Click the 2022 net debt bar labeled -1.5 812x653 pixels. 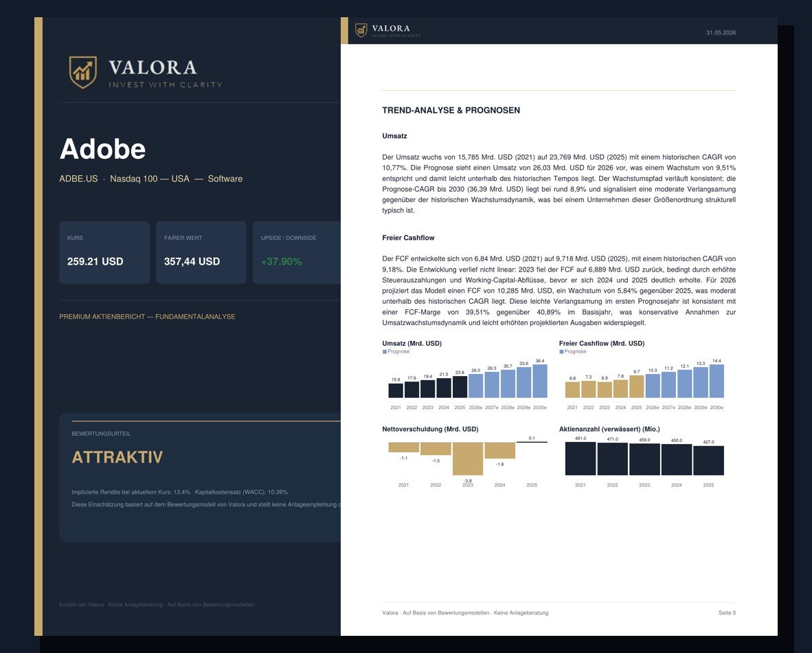pos(436,449)
